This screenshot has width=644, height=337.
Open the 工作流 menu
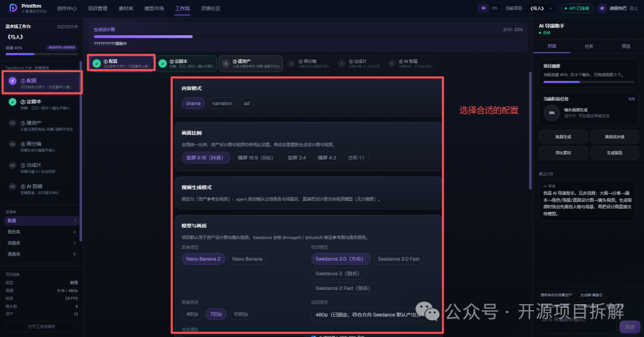[182, 8]
